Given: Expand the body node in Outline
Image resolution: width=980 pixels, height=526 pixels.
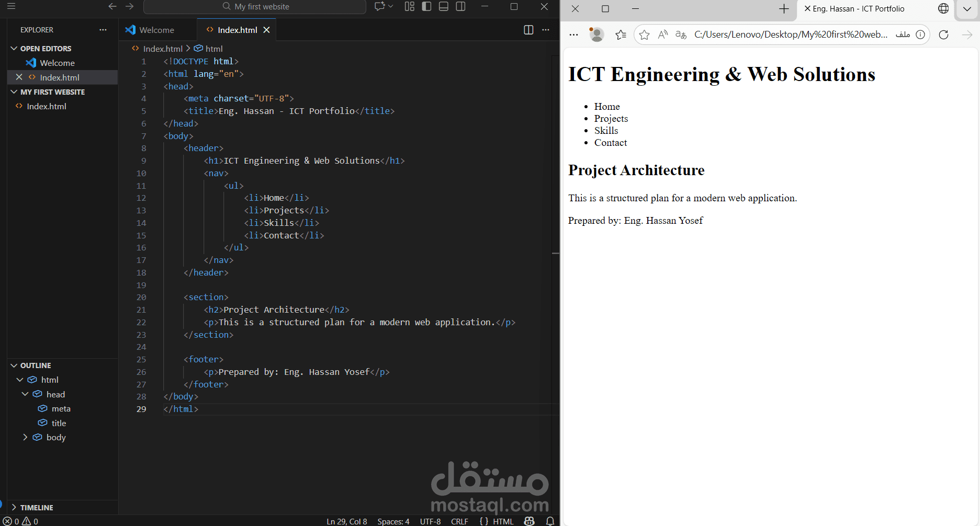Looking at the screenshot, I should (x=25, y=437).
